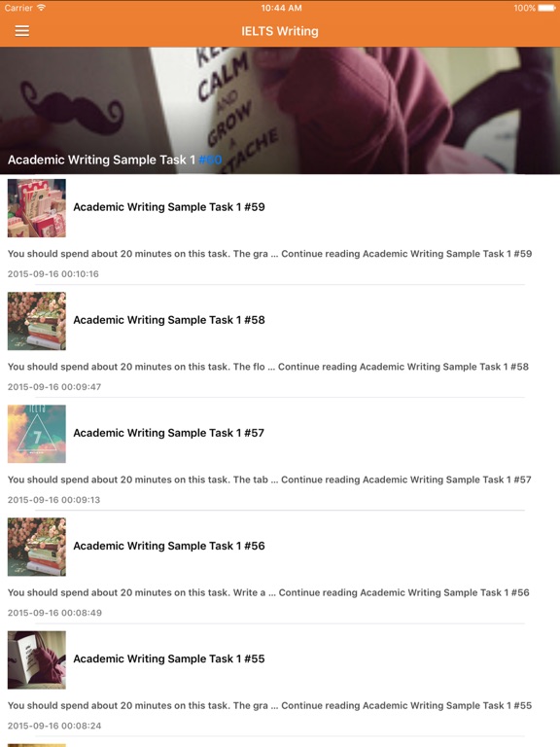Click Continue reading excerpt for Task #57
Image resolution: width=560 pixels, height=747 pixels.
(x=269, y=480)
